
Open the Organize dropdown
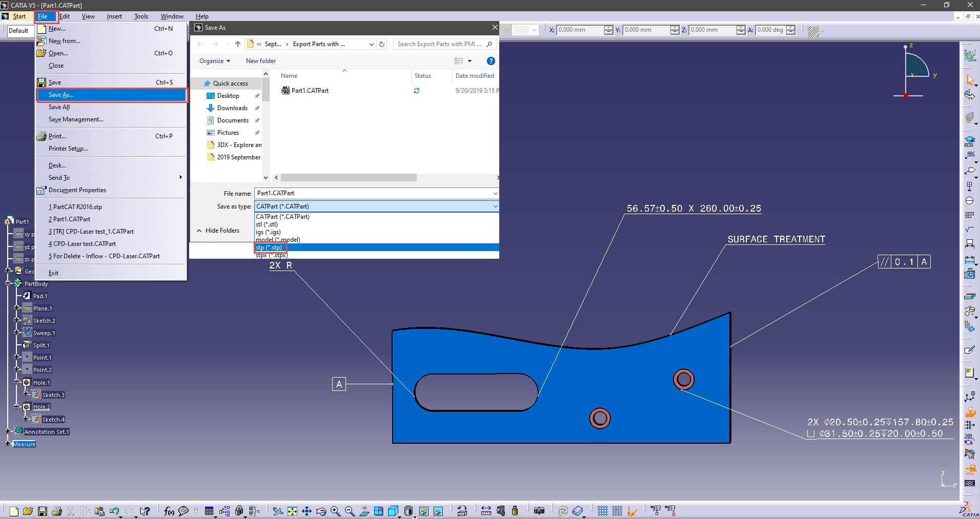pos(214,61)
